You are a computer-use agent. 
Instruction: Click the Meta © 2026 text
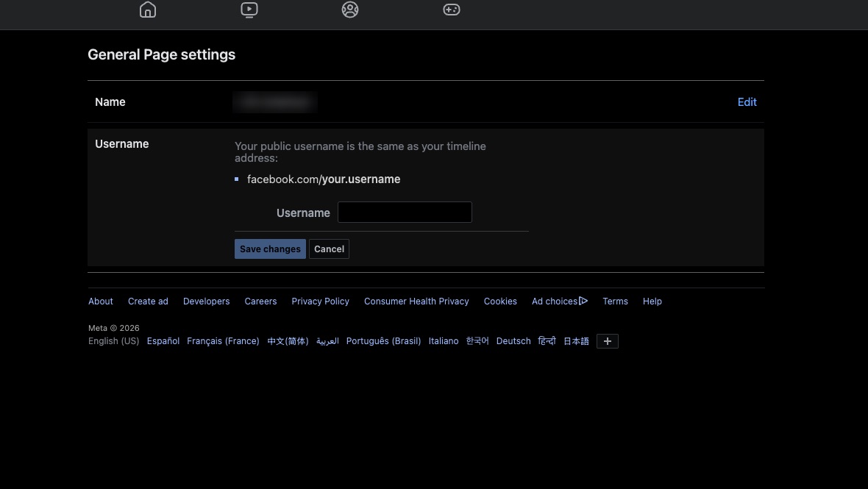pos(114,328)
